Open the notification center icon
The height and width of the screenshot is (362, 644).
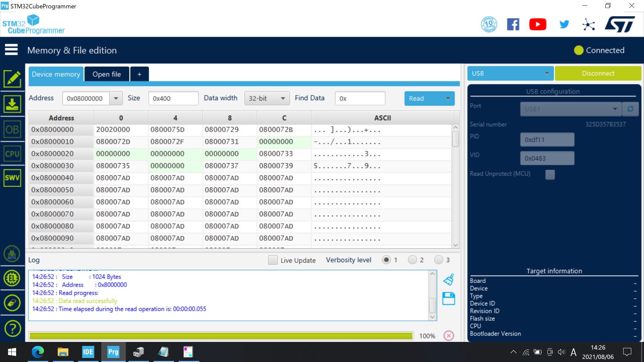click(627, 352)
